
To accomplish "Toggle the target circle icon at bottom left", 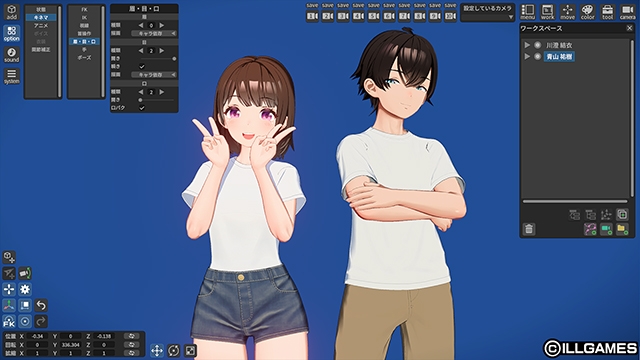I will point(25,322).
